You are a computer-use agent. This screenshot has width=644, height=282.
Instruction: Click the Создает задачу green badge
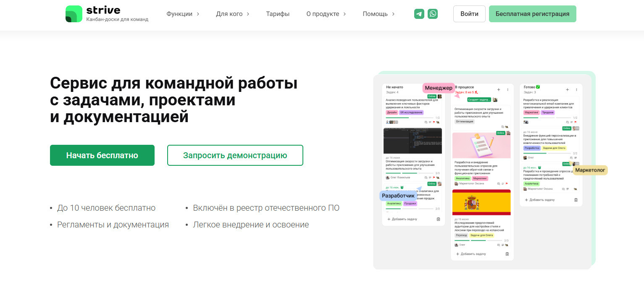pos(479,99)
